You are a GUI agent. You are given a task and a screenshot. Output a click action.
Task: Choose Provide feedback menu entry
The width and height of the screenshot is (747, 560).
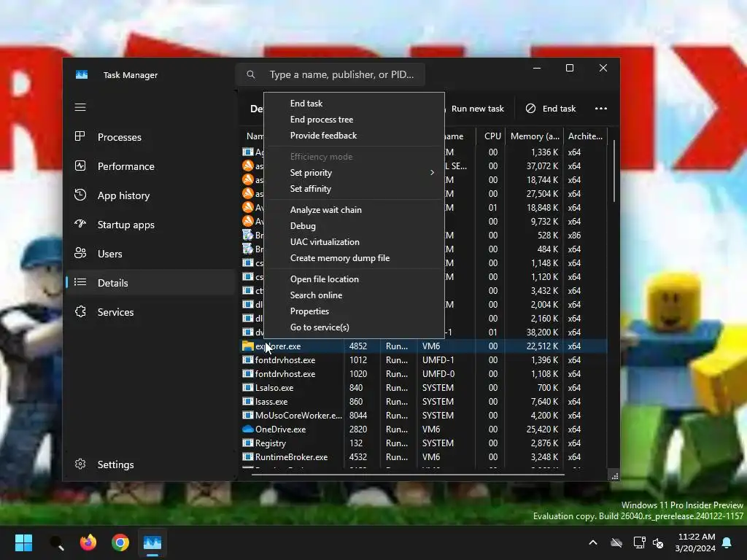(354, 135)
